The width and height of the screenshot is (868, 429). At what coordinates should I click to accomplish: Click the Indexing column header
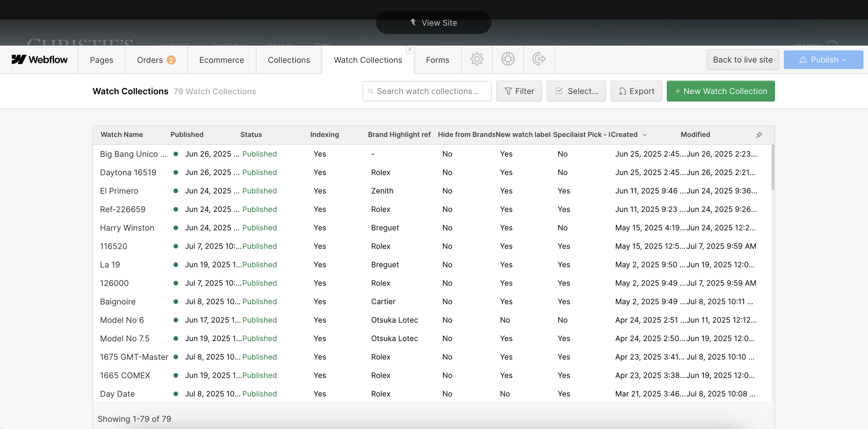[324, 135]
